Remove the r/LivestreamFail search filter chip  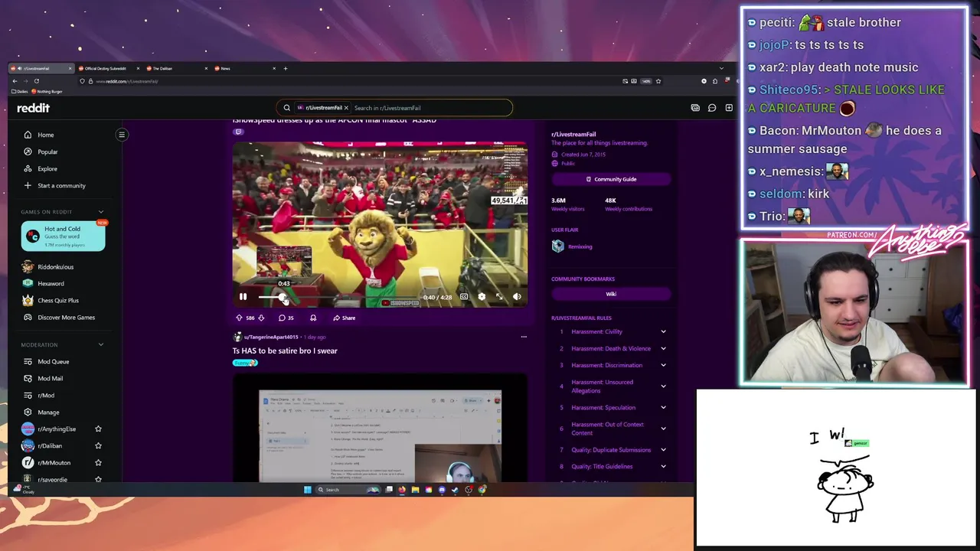pyautogui.click(x=346, y=108)
